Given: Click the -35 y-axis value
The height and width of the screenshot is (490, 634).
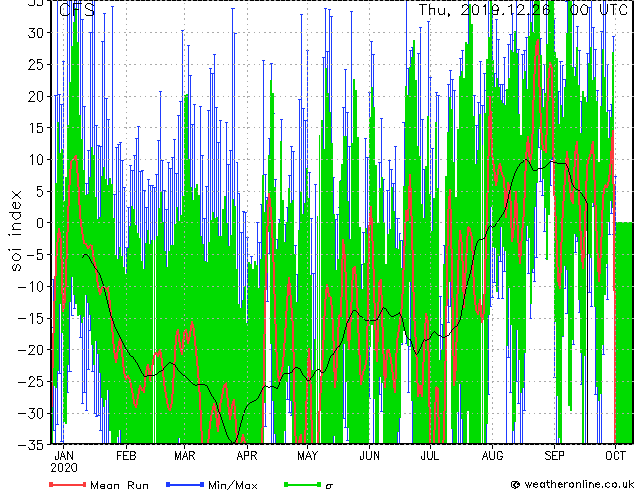Looking at the screenshot, I should pyautogui.click(x=32, y=445).
